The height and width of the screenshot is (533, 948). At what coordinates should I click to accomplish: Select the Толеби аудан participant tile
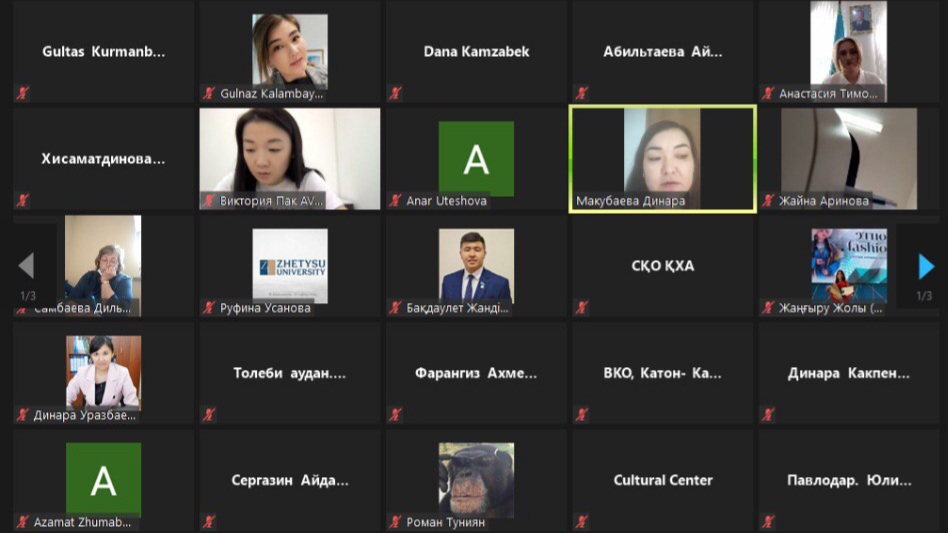pyautogui.click(x=290, y=373)
